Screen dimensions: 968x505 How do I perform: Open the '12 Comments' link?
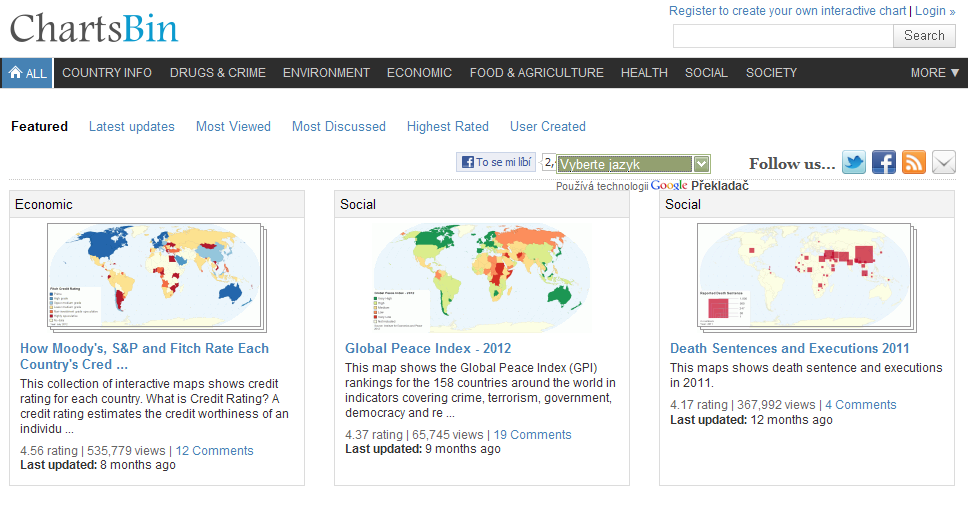coord(214,451)
